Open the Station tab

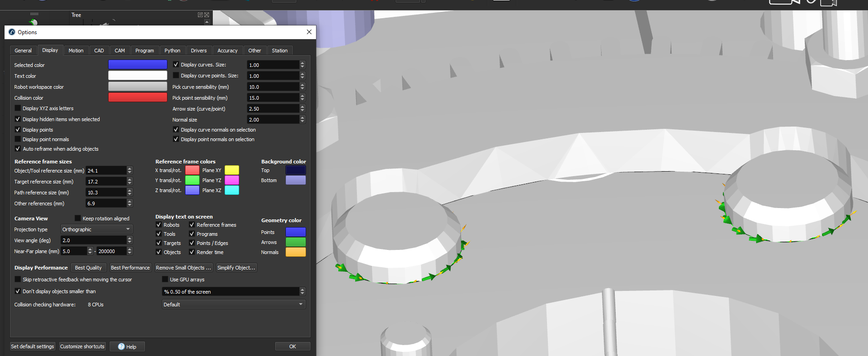tap(280, 51)
